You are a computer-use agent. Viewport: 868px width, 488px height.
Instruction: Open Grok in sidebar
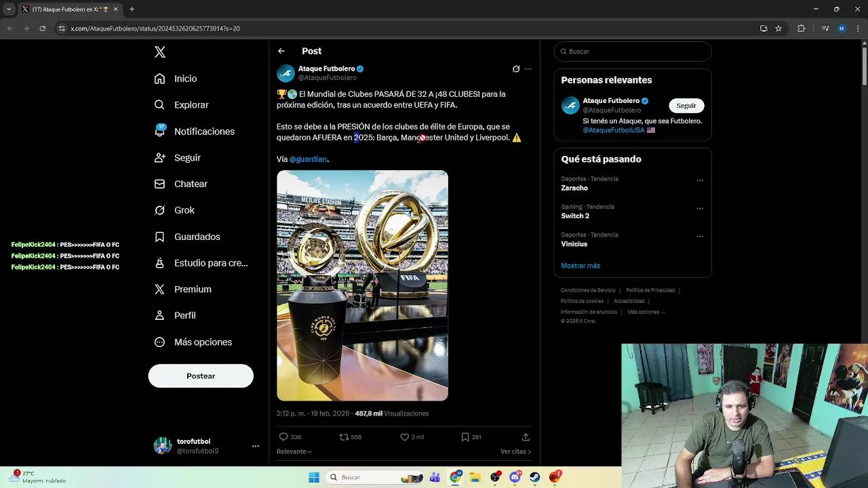coord(174,210)
